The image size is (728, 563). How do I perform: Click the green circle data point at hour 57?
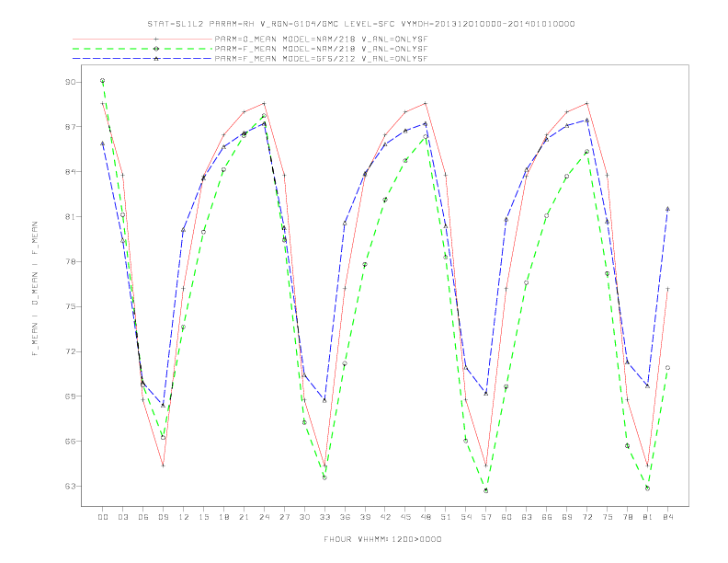tap(486, 490)
